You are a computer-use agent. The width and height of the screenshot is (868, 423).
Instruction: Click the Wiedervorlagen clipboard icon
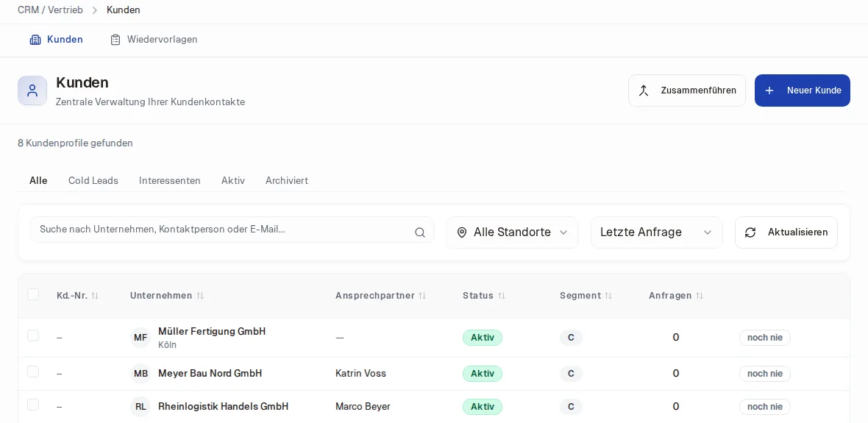click(115, 40)
